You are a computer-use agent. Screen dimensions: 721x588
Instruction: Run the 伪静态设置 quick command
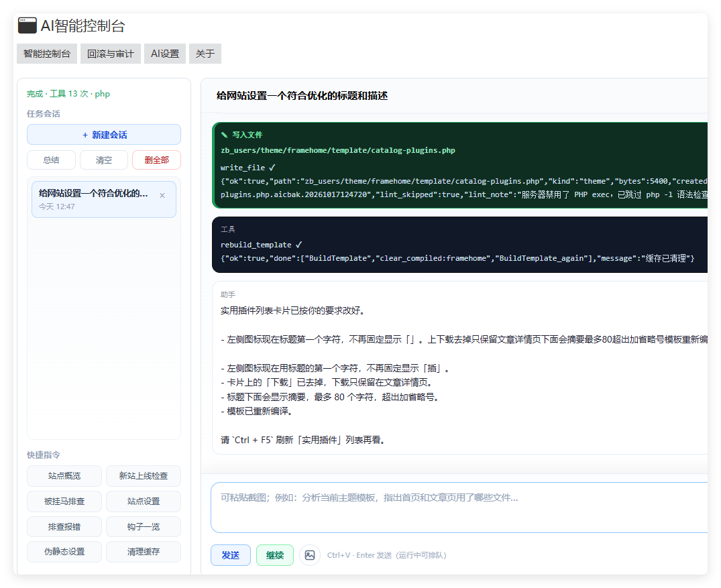pos(64,552)
